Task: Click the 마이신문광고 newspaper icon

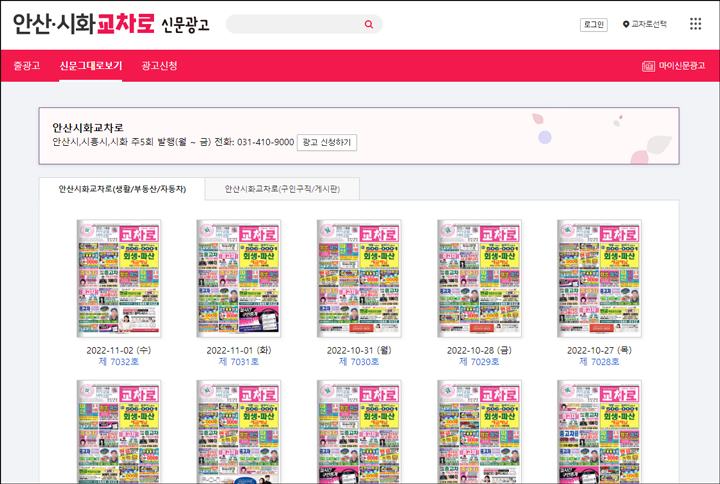Action: pos(648,66)
